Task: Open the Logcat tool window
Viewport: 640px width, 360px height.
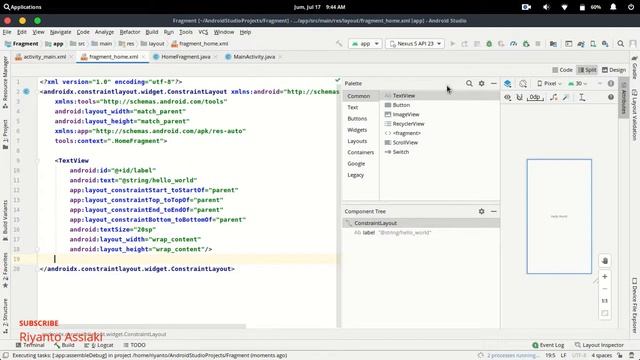Action: [99, 345]
